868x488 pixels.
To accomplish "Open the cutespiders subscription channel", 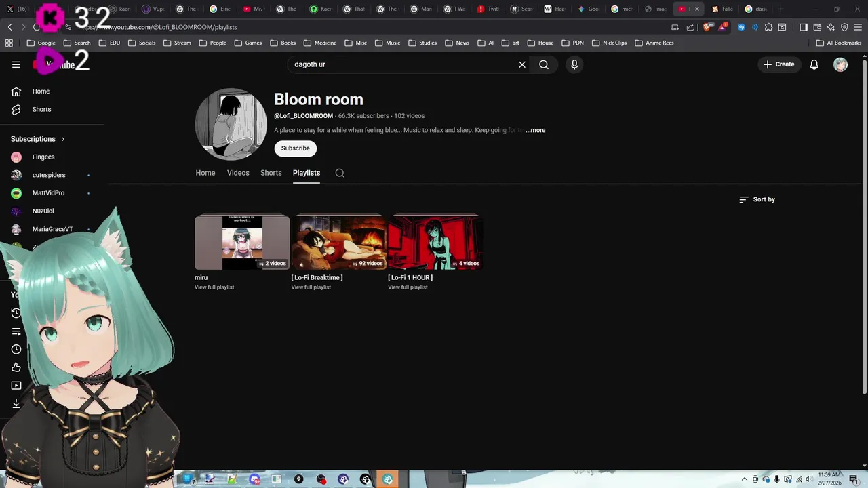I will tap(49, 175).
